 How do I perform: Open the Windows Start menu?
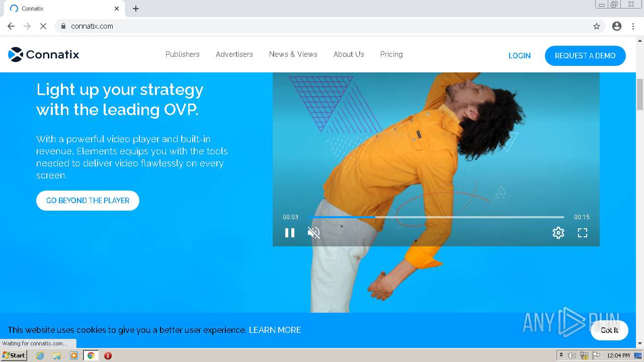point(14,355)
